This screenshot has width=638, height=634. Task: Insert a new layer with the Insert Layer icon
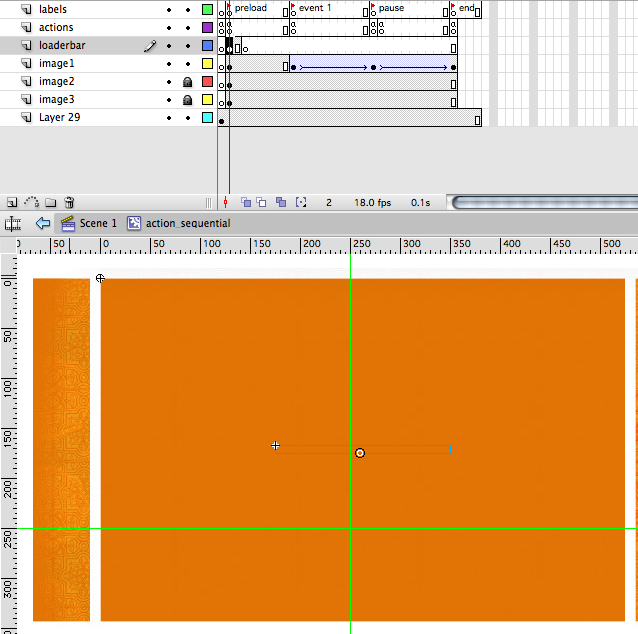click(x=12, y=202)
